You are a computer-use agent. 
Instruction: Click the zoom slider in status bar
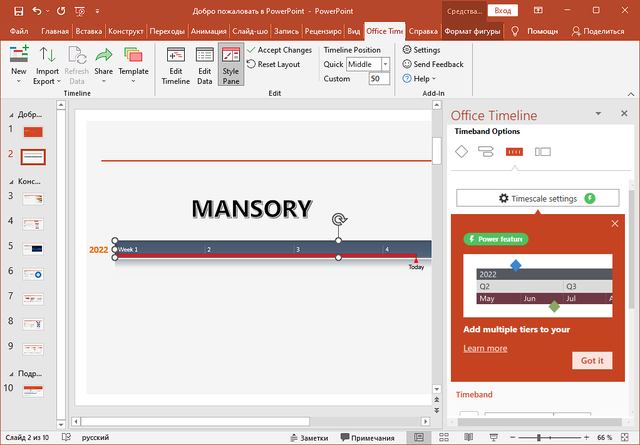(540, 438)
